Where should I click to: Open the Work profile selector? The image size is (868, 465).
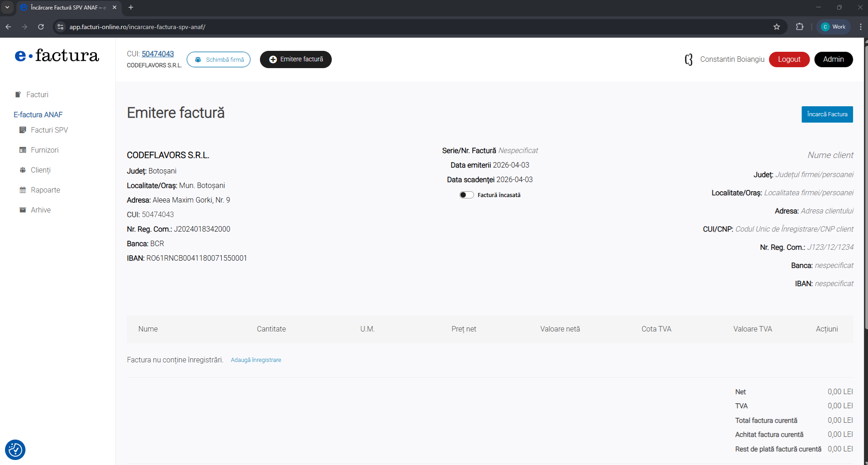(833, 27)
